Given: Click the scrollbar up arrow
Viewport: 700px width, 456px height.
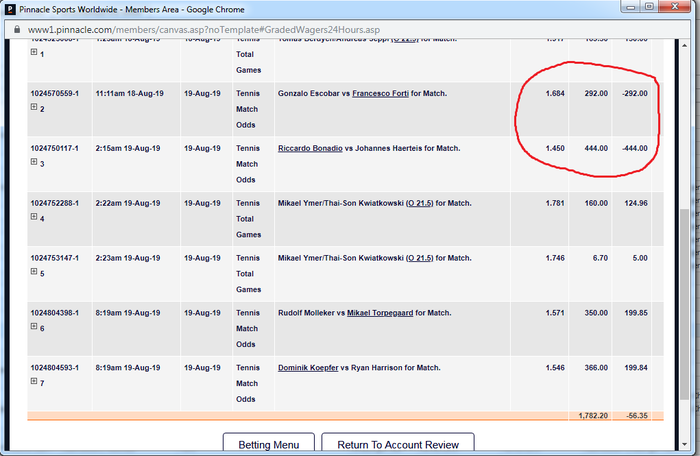Looking at the screenshot, I should (684, 46).
